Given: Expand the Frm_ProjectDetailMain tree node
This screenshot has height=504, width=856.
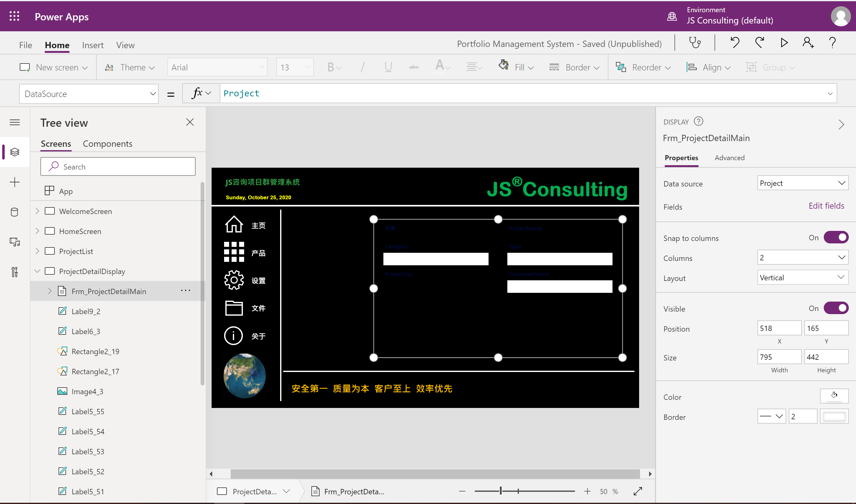Looking at the screenshot, I should [49, 291].
